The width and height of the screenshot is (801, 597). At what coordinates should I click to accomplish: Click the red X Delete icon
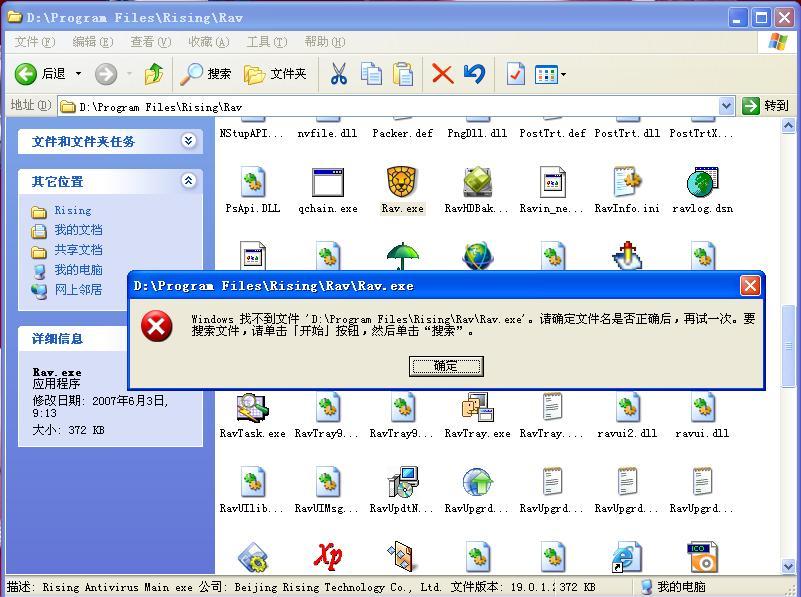[442, 74]
